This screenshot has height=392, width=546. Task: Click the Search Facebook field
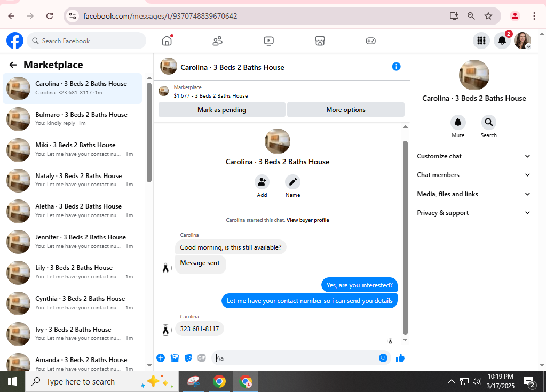(x=86, y=41)
